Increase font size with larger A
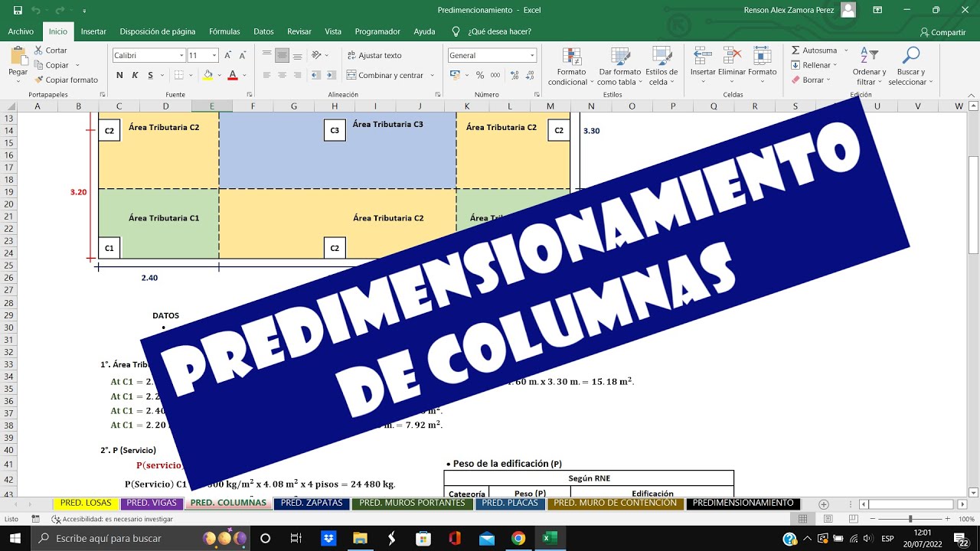Viewport: 980px width, 551px height. point(228,55)
